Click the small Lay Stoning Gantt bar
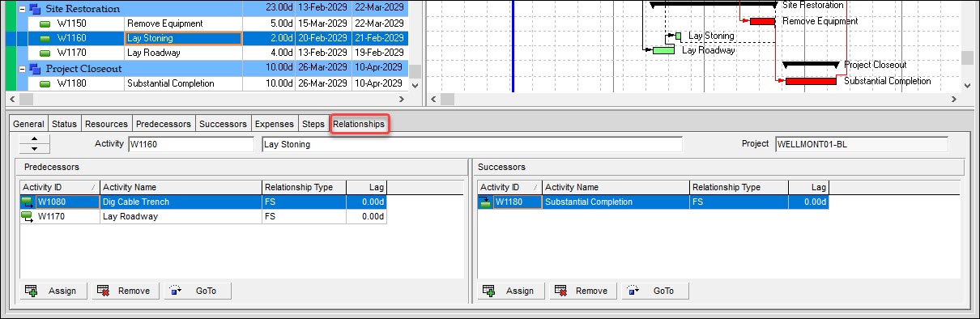 click(x=679, y=36)
